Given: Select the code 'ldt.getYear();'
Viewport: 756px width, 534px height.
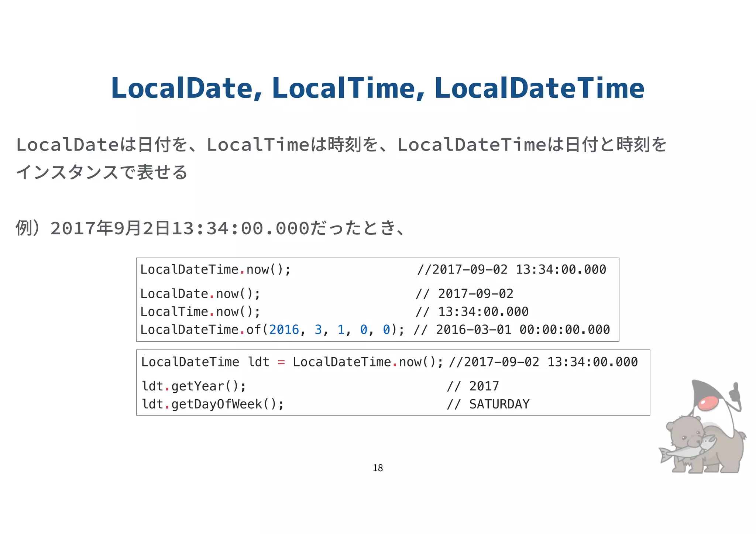Looking at the screenshot, I should click(194, 386).
